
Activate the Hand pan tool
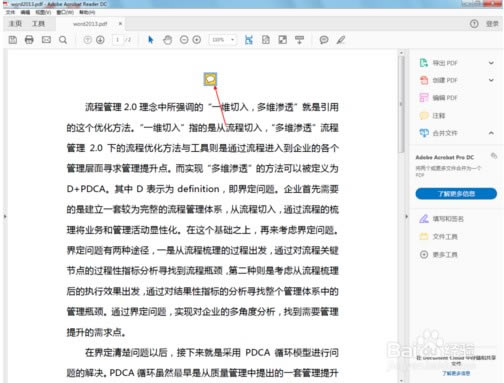[x=168, y=40]
